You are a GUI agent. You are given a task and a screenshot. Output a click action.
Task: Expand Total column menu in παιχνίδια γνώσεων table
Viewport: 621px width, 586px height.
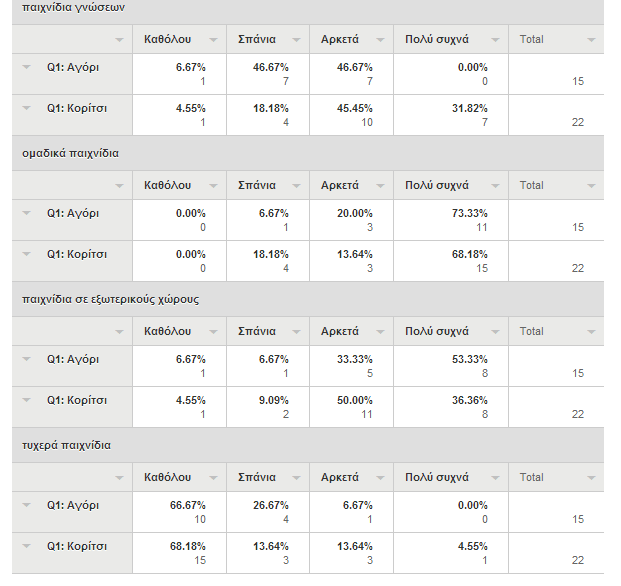(591, 40)
